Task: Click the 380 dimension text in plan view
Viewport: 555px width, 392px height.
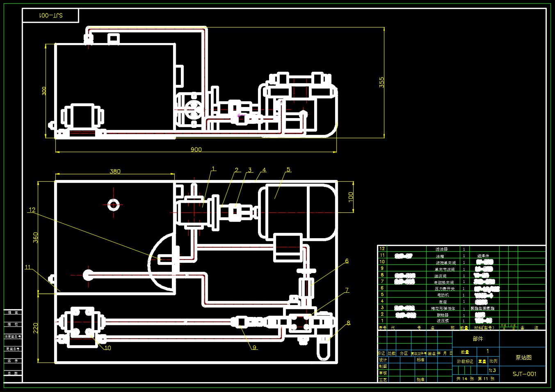Action: pos(115,171)
